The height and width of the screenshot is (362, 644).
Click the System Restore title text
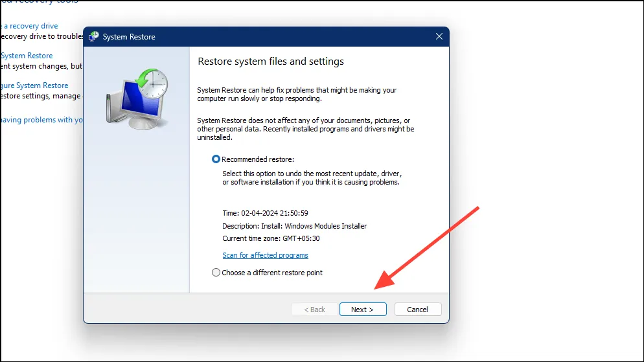(129, 37)
